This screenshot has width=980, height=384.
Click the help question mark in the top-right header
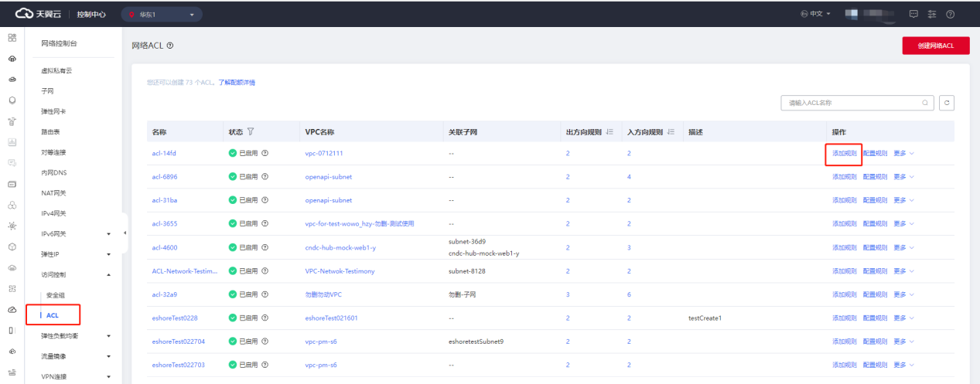coord(950,14)
